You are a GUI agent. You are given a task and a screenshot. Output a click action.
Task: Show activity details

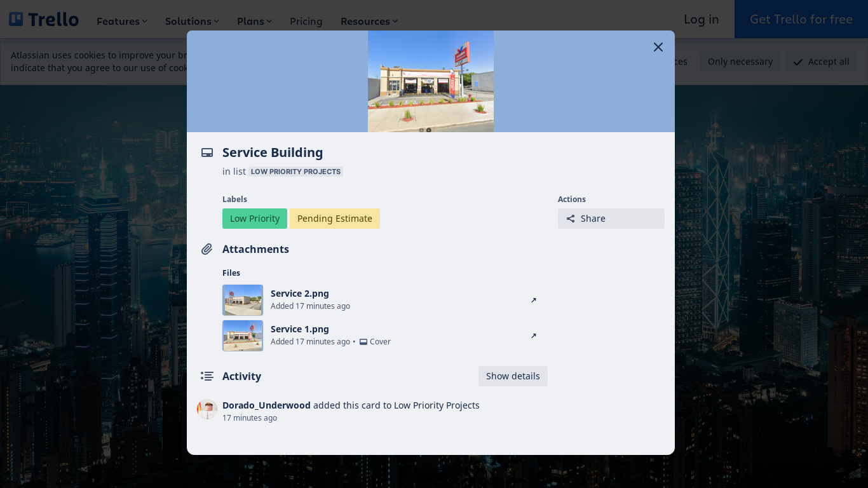(x=513, y=376)
